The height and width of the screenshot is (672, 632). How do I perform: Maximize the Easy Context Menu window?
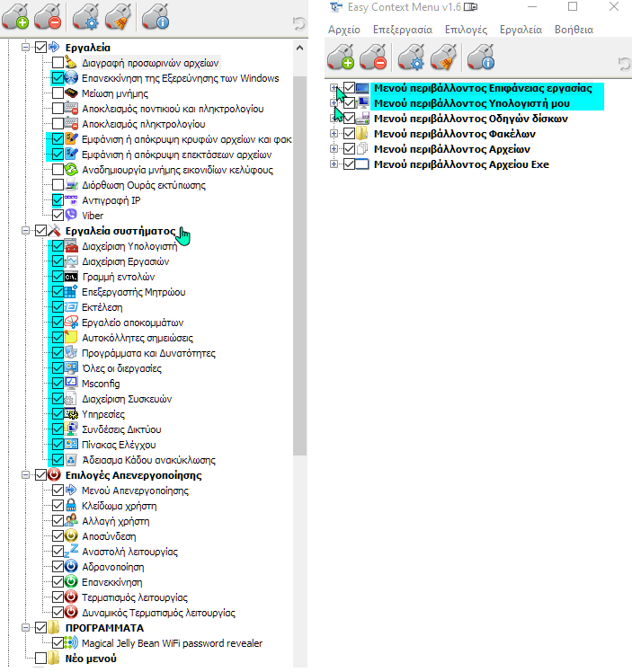click(573, 6)
